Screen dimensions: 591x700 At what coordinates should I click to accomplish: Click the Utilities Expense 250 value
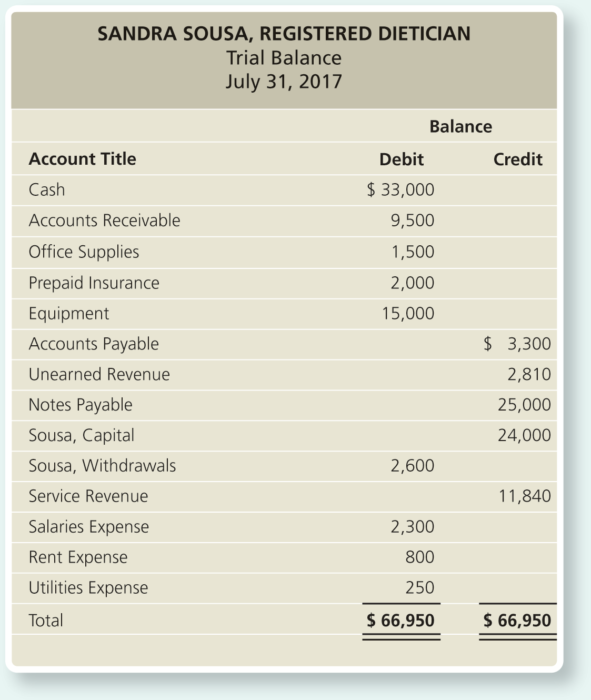tap(420, 587)
